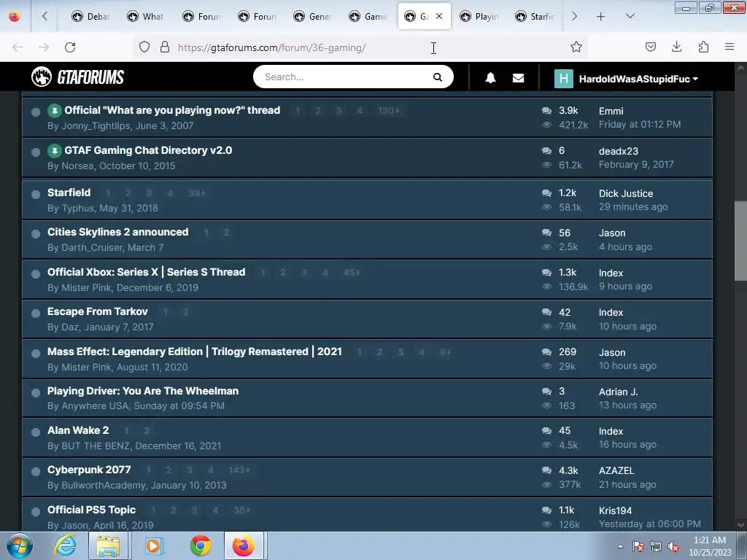The height and width of the screenshot is (560, 747).
Task: Click the pin icon on the GTAF Gaming Chat Directory thread
Action: (54, 151)
